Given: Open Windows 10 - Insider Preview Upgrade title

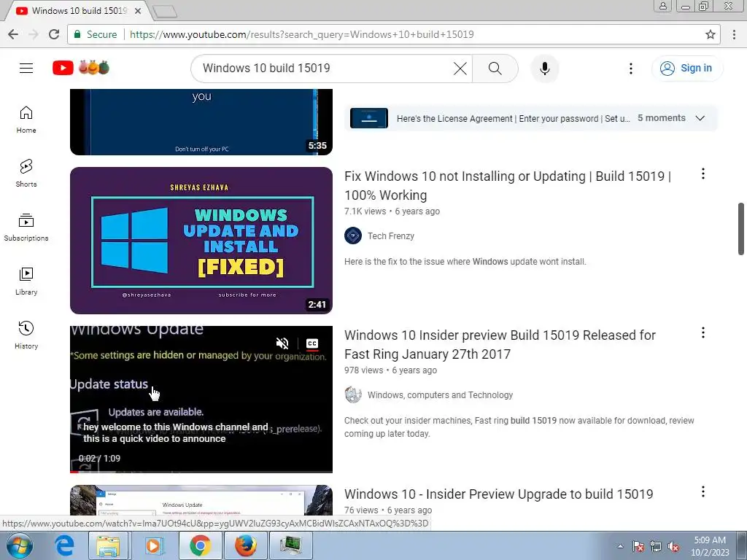Looking at the screenshot, I should point(499,494).
